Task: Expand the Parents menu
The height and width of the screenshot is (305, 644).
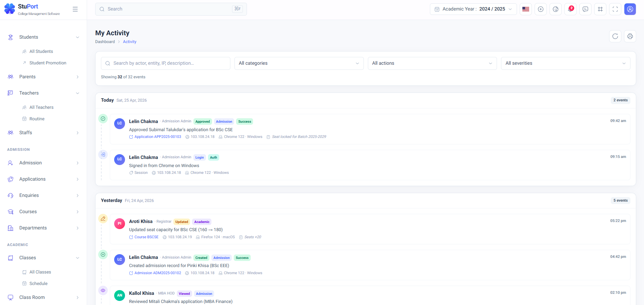Action: pos(78,77)
